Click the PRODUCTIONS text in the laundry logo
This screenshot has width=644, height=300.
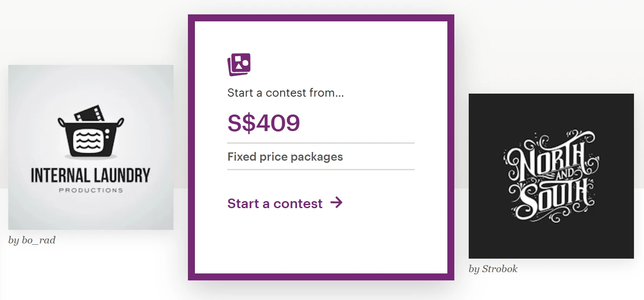tap(91, 190)
